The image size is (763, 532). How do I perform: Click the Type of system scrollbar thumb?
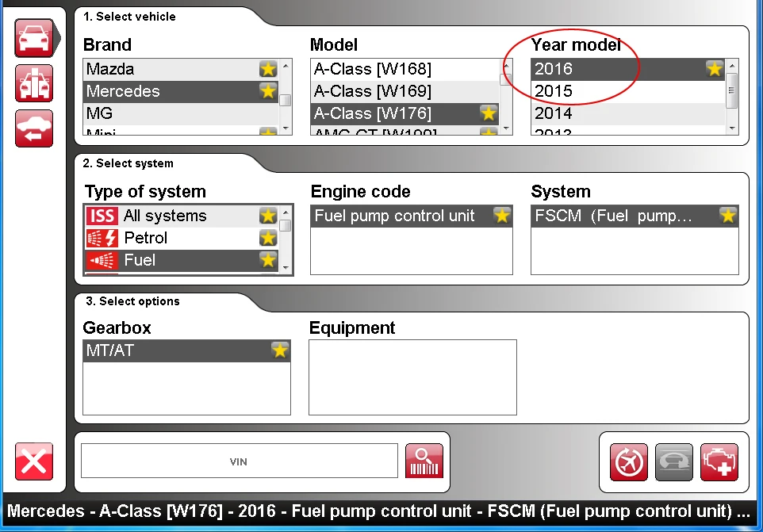coord(286,226)
